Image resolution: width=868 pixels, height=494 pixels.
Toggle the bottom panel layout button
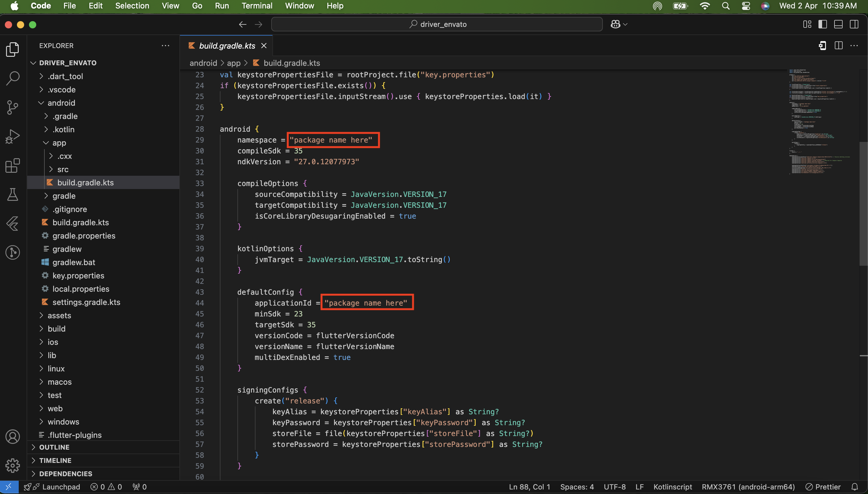[838, 24]
